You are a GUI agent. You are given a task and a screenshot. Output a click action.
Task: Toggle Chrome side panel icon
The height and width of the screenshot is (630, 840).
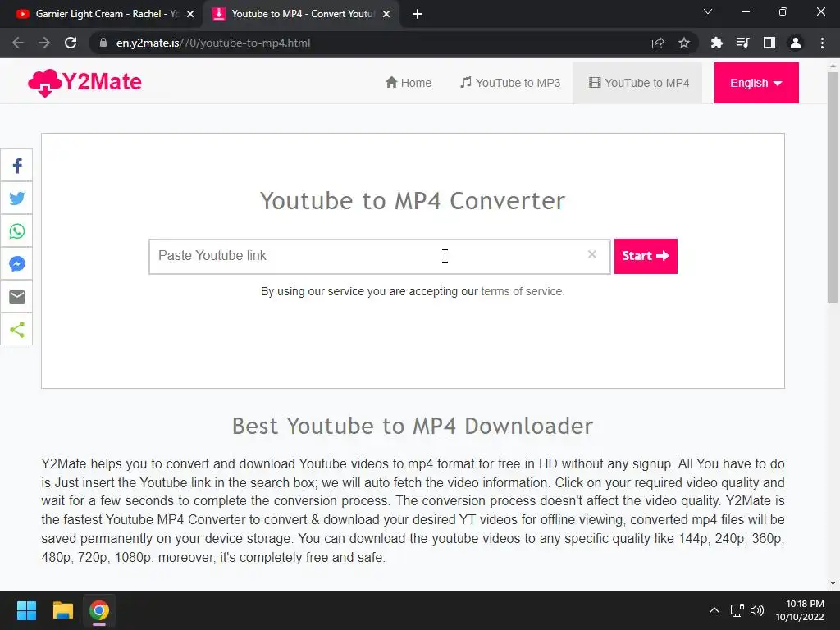click(x=769, y=43)
